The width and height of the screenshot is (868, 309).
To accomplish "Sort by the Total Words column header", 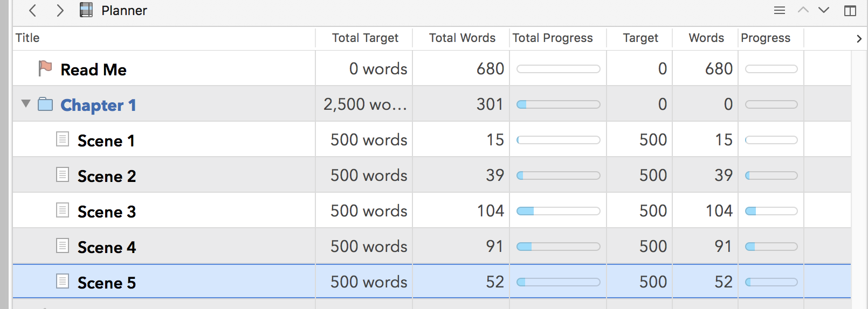I will [x=462, y=38].
